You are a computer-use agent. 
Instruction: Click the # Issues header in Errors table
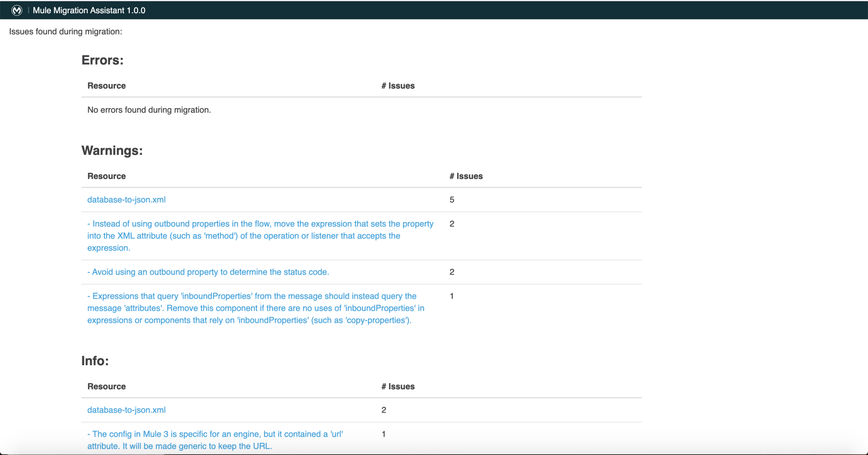click(398, 86)
